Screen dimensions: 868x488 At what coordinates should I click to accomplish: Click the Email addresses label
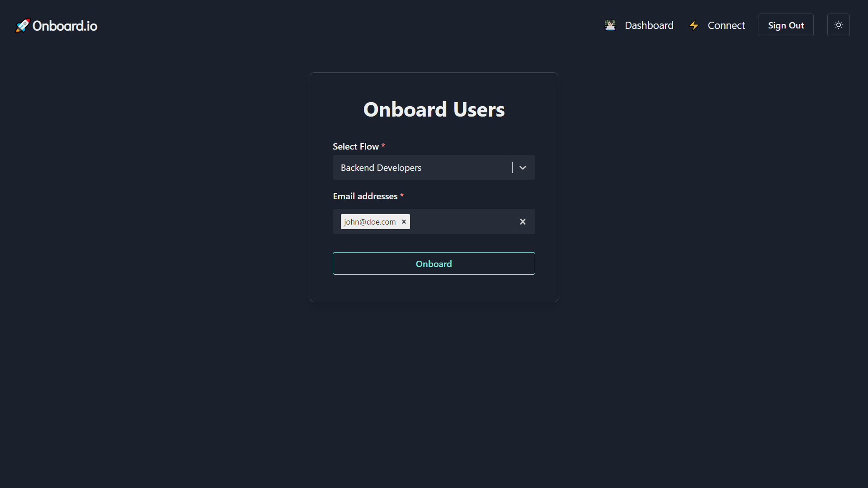pos(365,196)
